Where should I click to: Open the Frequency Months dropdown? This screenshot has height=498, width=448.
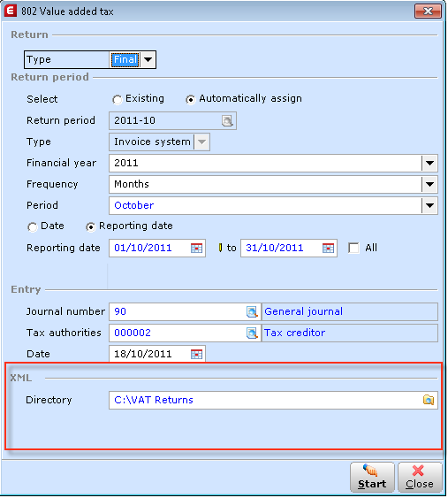point(429,185)
